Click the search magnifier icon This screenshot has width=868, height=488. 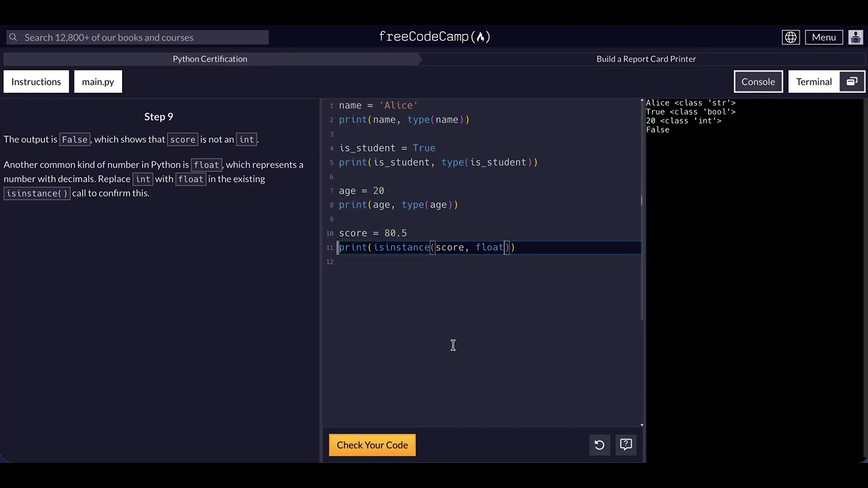point(13,37)
